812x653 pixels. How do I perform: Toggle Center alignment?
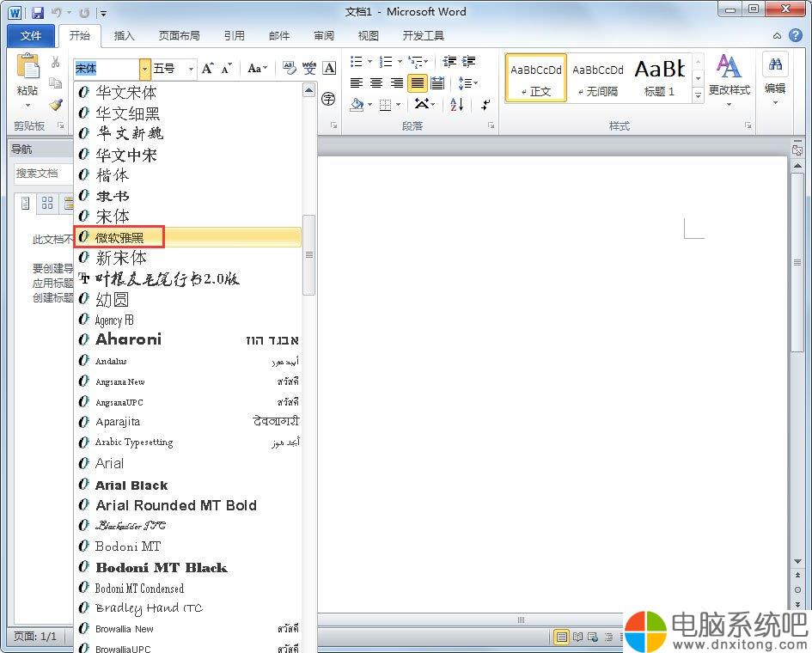click(x=376, y=82)
